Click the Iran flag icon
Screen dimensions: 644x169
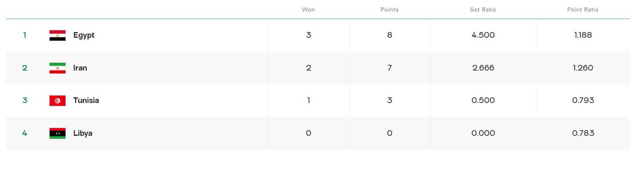57,68
